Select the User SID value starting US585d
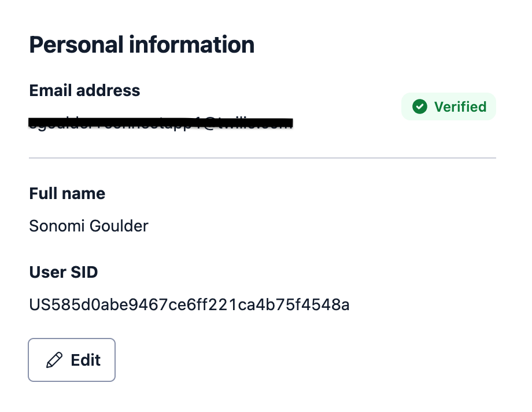 click(x=189, y=305)
